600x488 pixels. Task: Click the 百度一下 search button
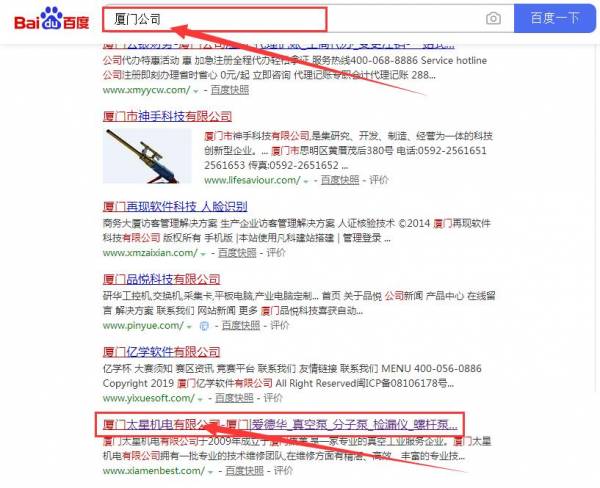pyautogui.click(x=554, y=18)
